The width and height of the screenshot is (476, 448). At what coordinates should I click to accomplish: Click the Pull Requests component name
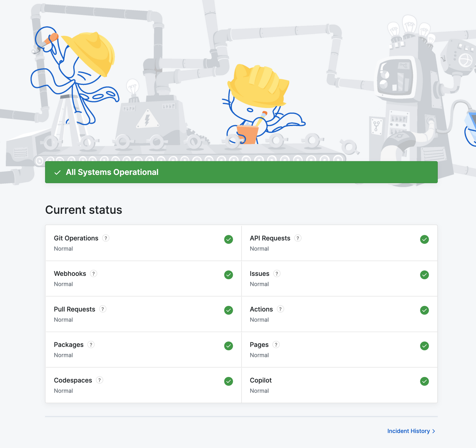(74, 309)
